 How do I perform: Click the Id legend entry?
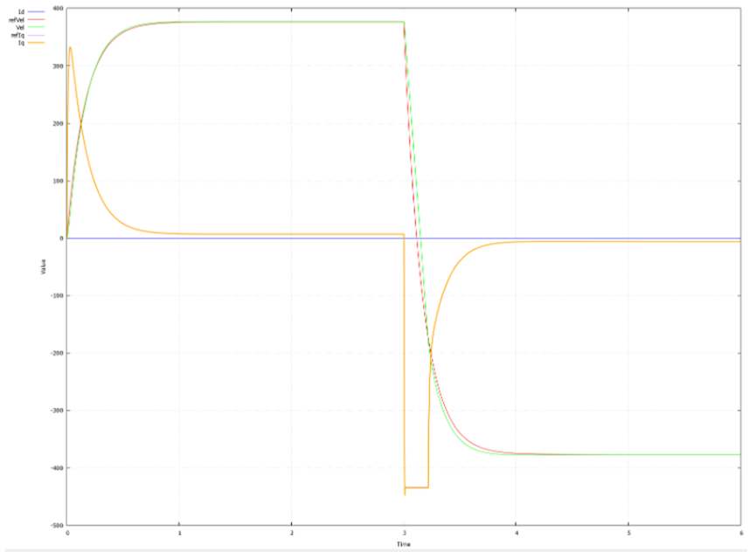pos(21,11)
